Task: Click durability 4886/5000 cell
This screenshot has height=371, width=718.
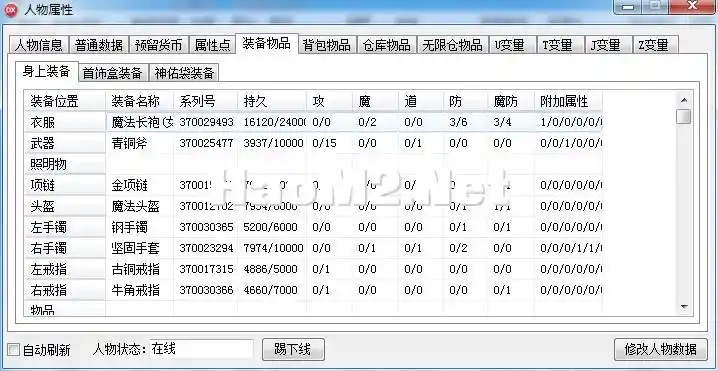Action: tap(272, 269)
